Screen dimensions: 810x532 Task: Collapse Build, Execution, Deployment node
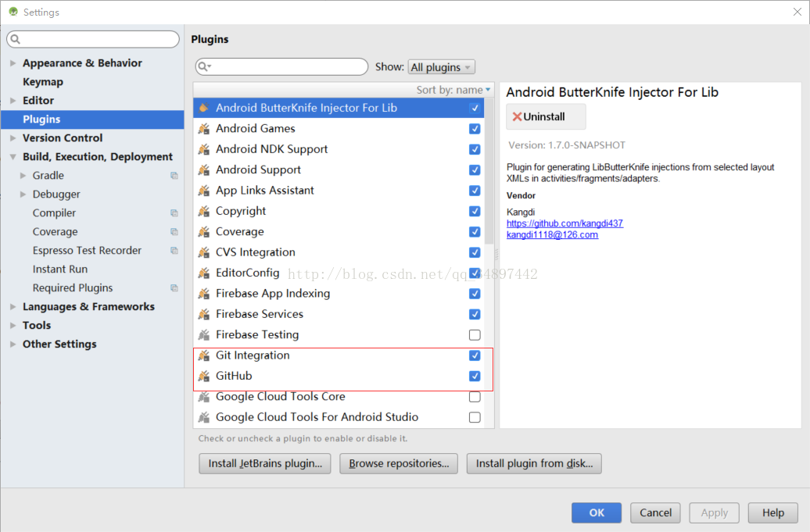pos(13,157)
